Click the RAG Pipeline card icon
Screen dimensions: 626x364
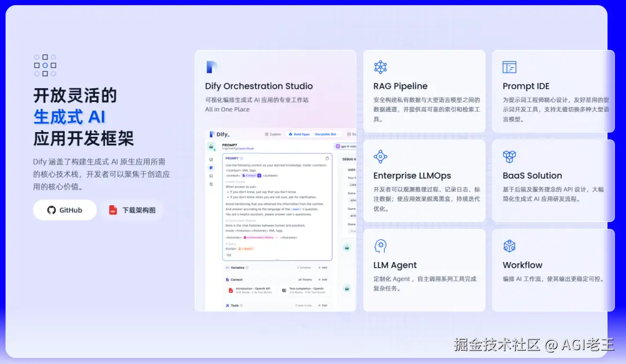(380, 67)
